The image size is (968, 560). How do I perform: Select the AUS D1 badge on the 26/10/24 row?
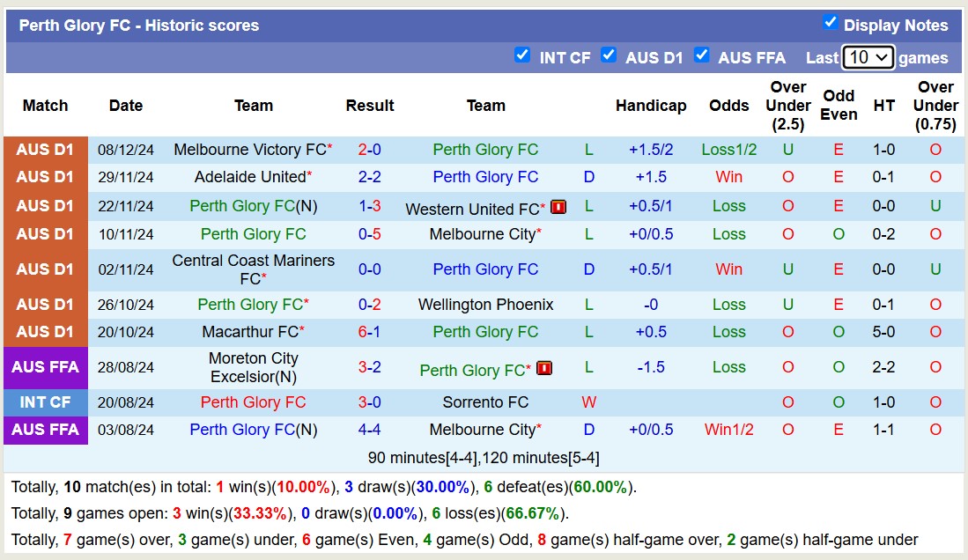45,305
